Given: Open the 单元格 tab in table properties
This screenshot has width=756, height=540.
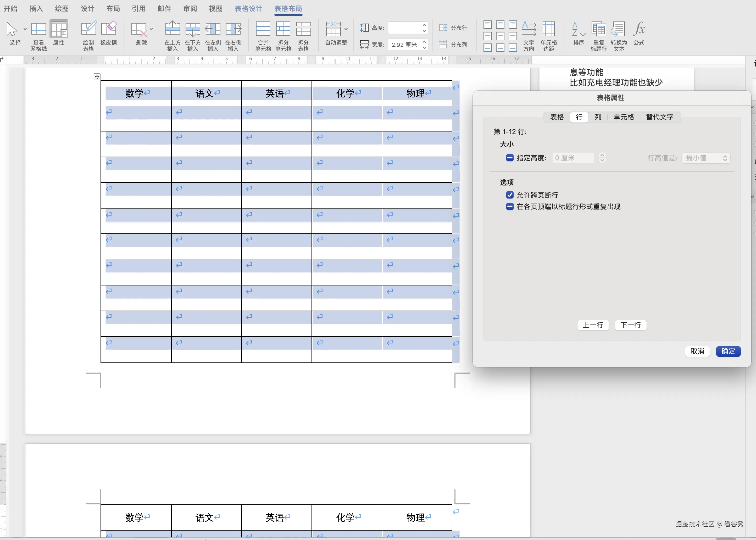Looking at the screenshot, I should click(x=624, y=117).
